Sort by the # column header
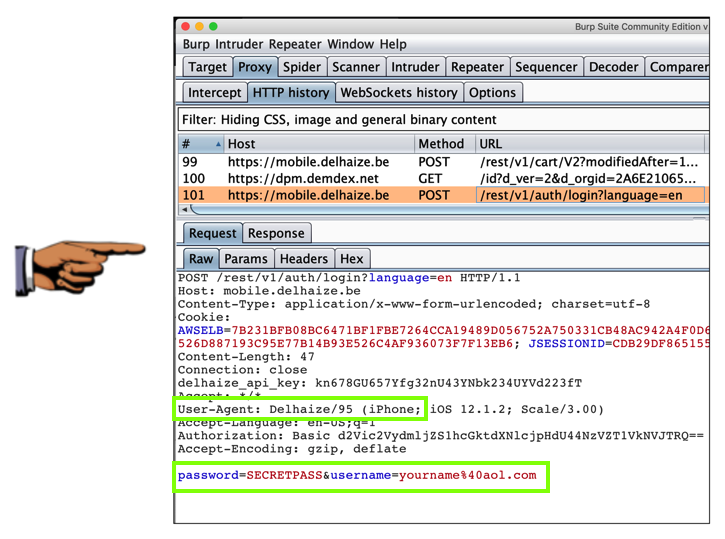This screenshot has width=725, height=539. (x=201, y=144)
